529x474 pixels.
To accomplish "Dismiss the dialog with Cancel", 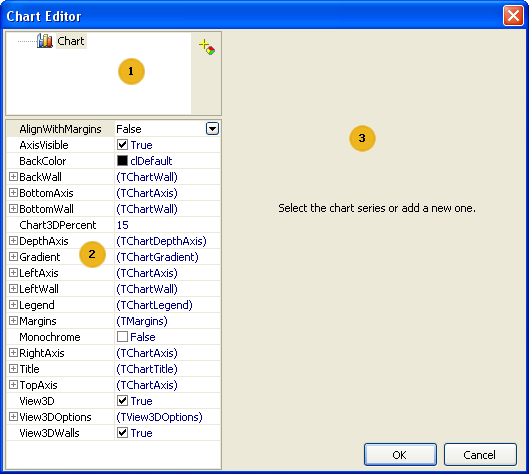I will pos(480,455).
